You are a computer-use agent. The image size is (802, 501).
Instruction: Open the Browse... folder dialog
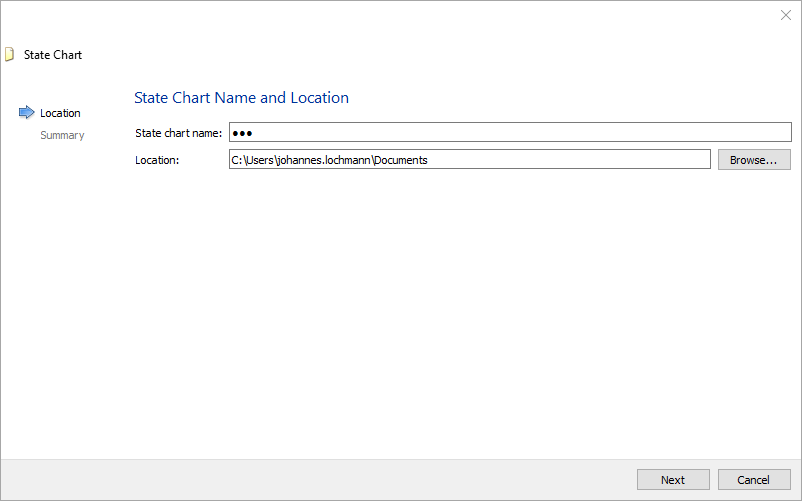click(x=753, y=160)
